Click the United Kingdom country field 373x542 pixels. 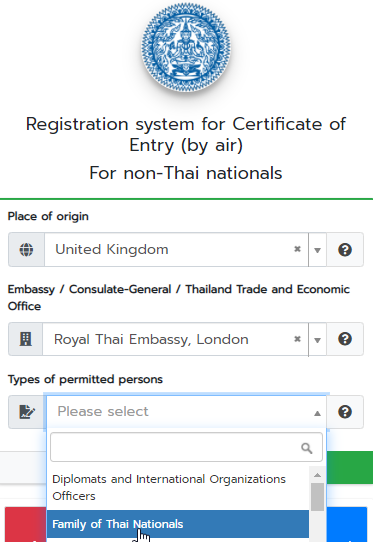[x=176, y=250]
